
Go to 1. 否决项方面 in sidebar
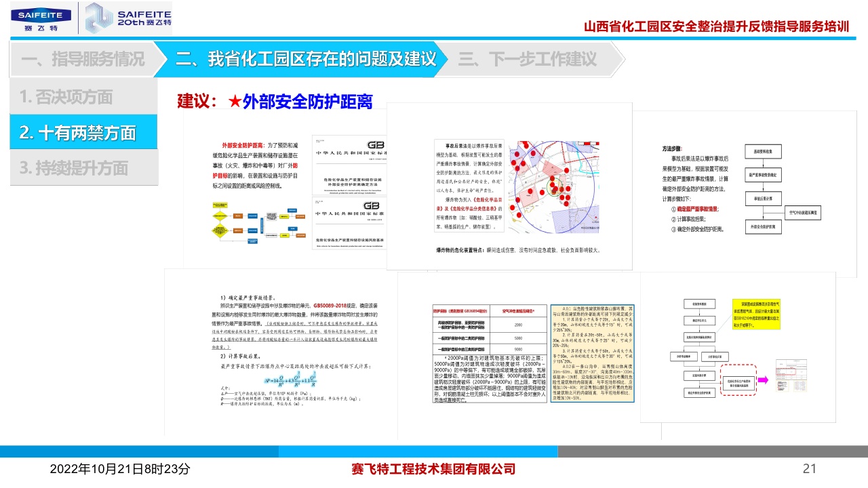(66, 97)
